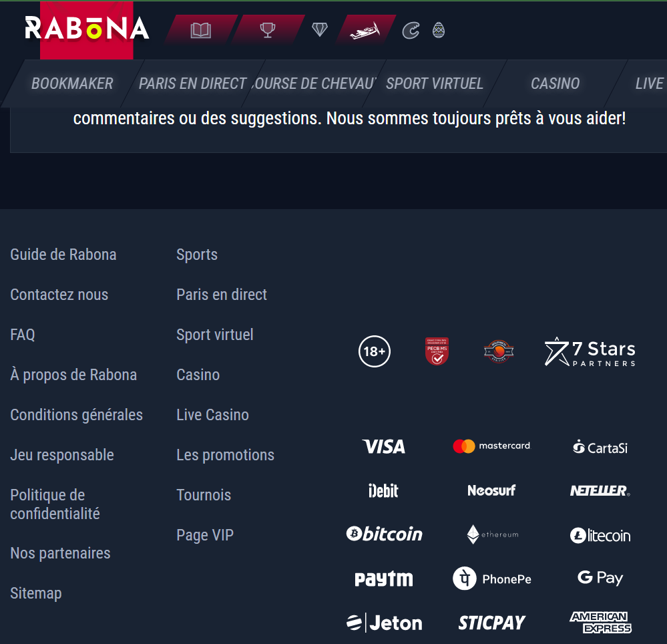Click the 18+ age restriction badge
This screenshot has height=644, width=667.
pyautogui.click(x=375, y=351)
